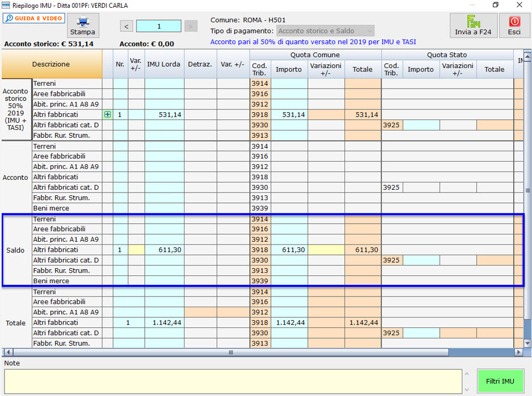Click the Descrizione column header
Screen dimensions: 532x396
pyautogui.click(x=51, y=64)
